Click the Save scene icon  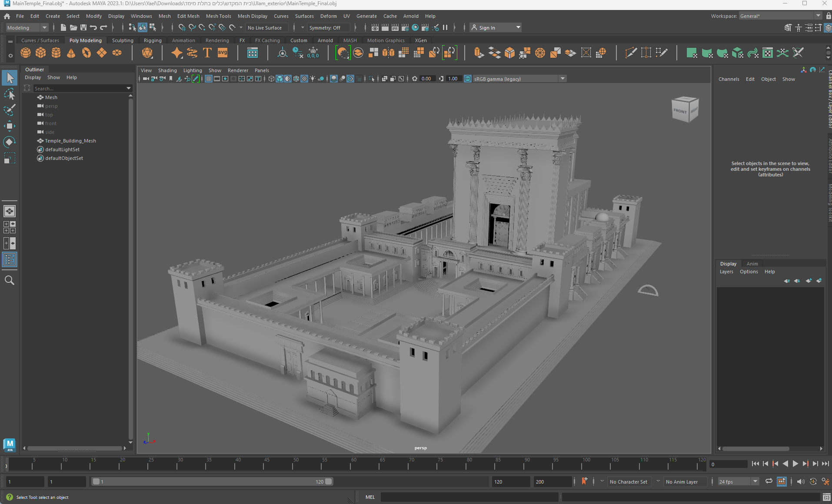click(x=83, y=28)
